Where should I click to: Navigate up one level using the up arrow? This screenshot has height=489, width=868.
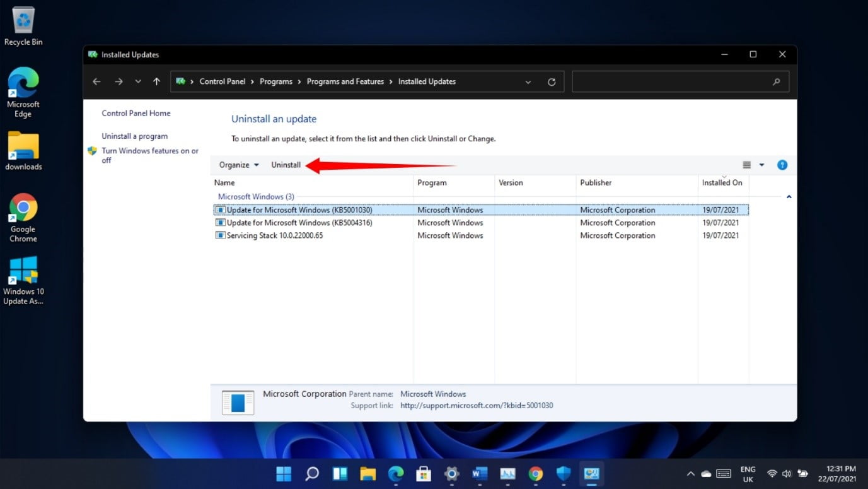click(156, 81)
